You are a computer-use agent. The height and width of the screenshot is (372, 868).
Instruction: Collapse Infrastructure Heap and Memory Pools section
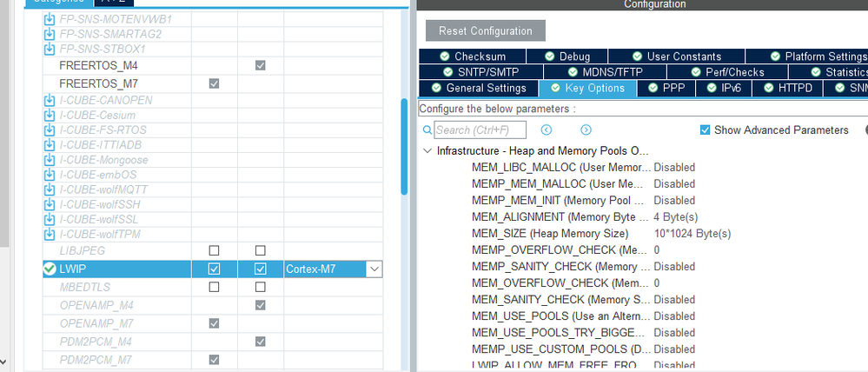pos(427,151)
